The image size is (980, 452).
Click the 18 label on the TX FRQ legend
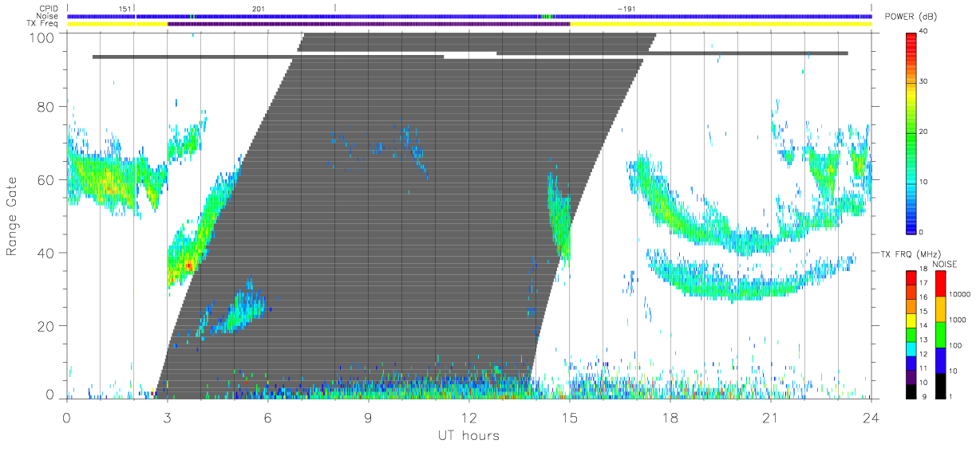pyautogui.click(x=923, y=269)
